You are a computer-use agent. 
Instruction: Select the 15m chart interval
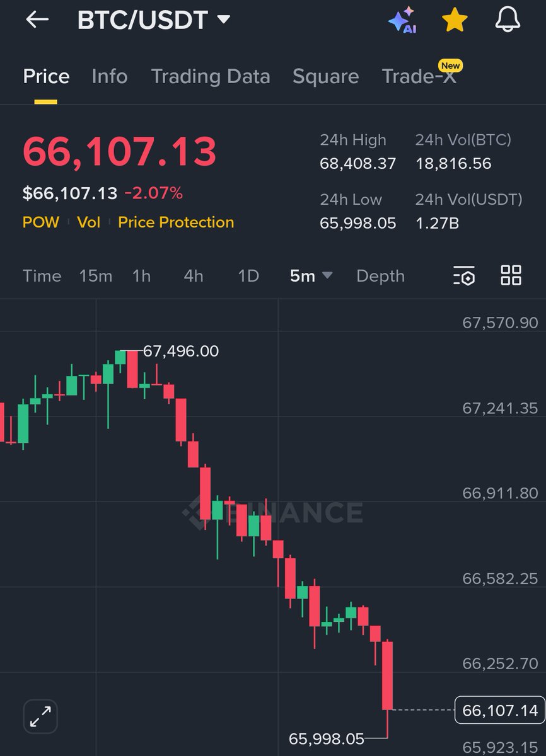[95, 276]
